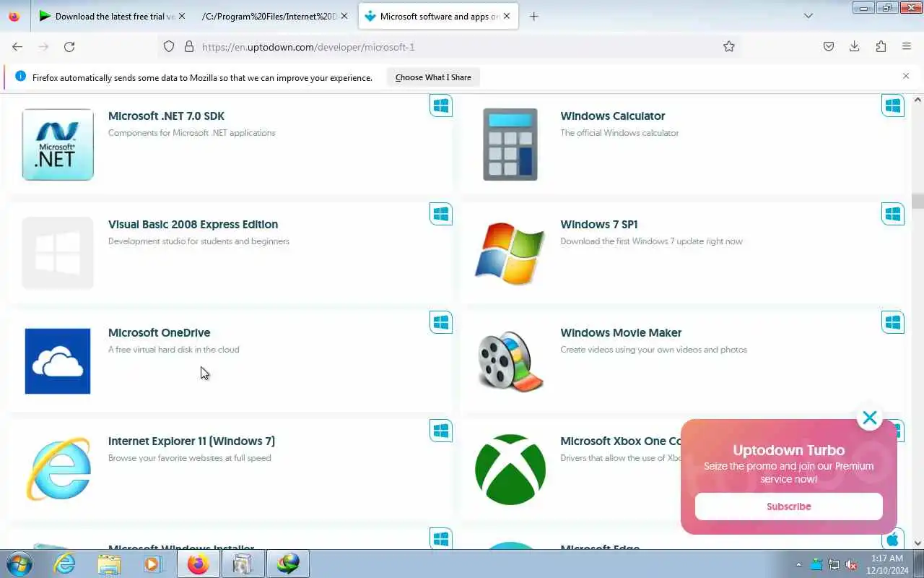Open the Firefox downloads panel
This screenshot has width=924, height=578.
click(x=854, y=46)
